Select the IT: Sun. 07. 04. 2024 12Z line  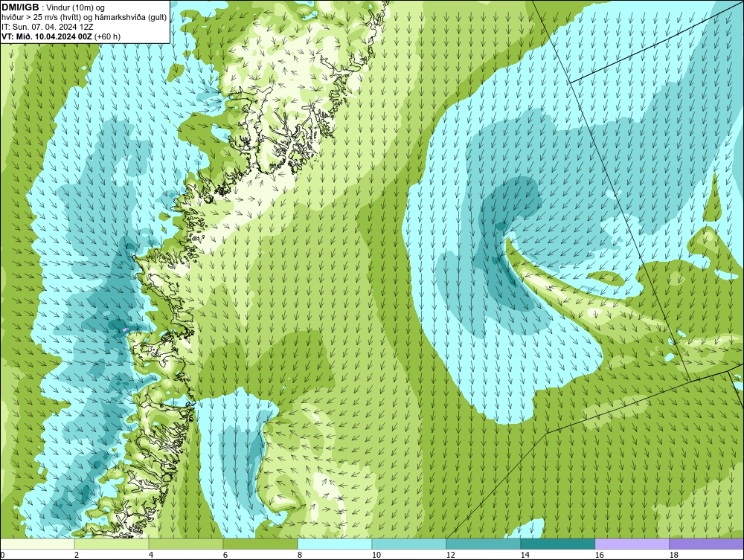48,27
